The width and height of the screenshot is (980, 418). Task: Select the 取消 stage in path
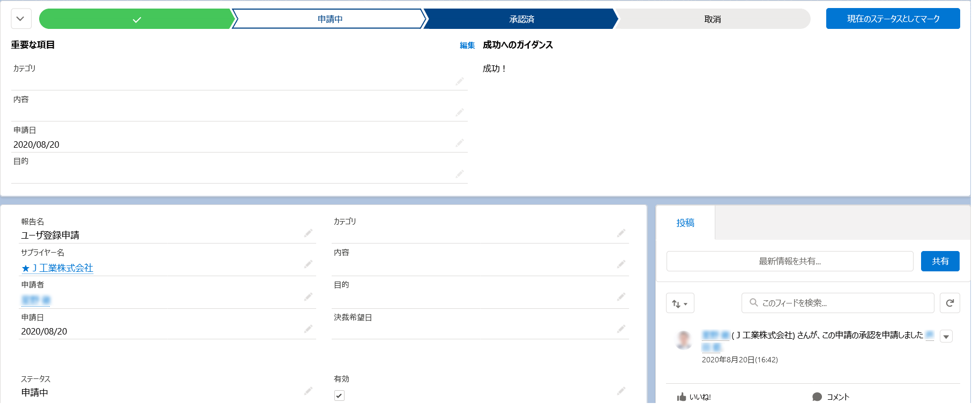[712, 19]
